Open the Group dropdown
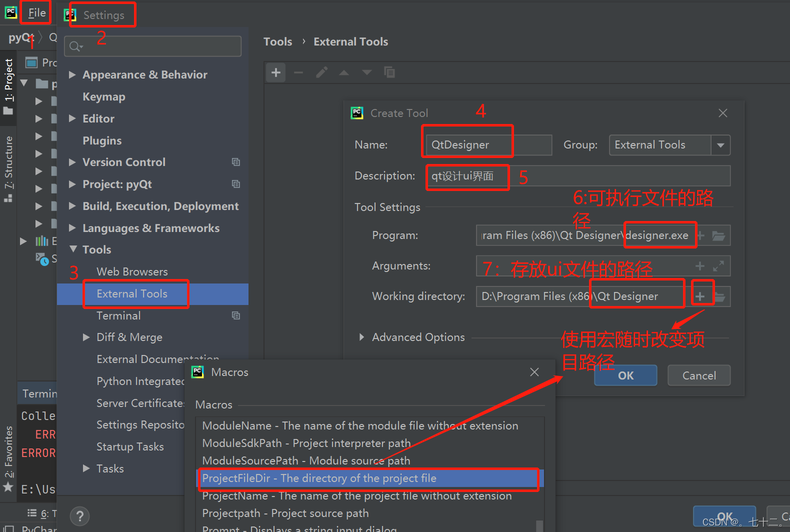The width and height of the screenshot is (790, 532). 720,145
